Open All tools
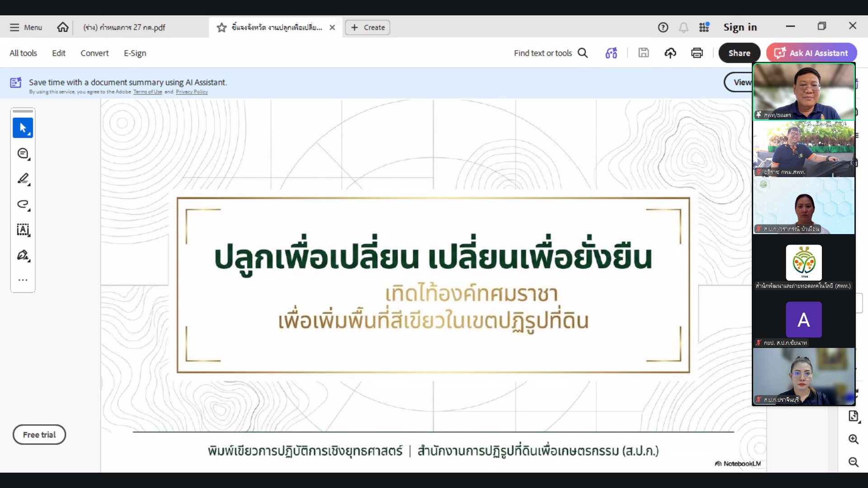Viewport: 868px width, 488px height. click(24, 53)
